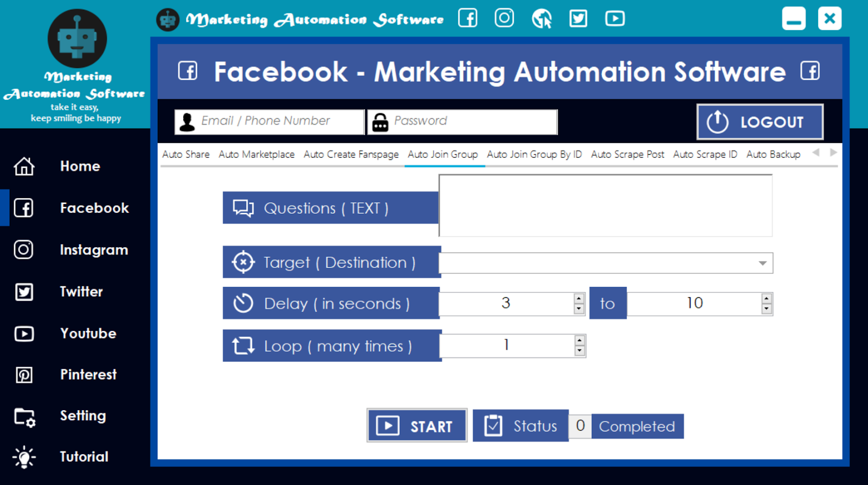Decrease the loop count with down arrow
Screen dimensions: 868x485
click(x=579, y=350)
